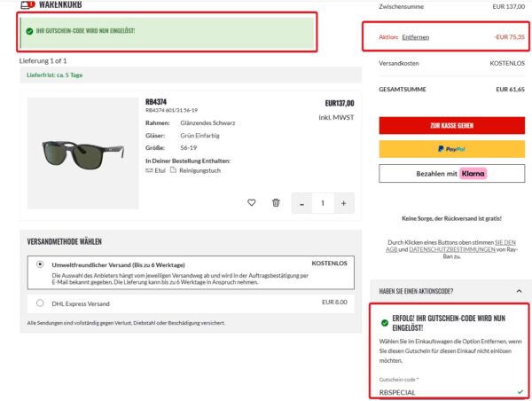Screen dimensions: 532x401
Task: Click the Etui case icon
Action: pos(150,169)
